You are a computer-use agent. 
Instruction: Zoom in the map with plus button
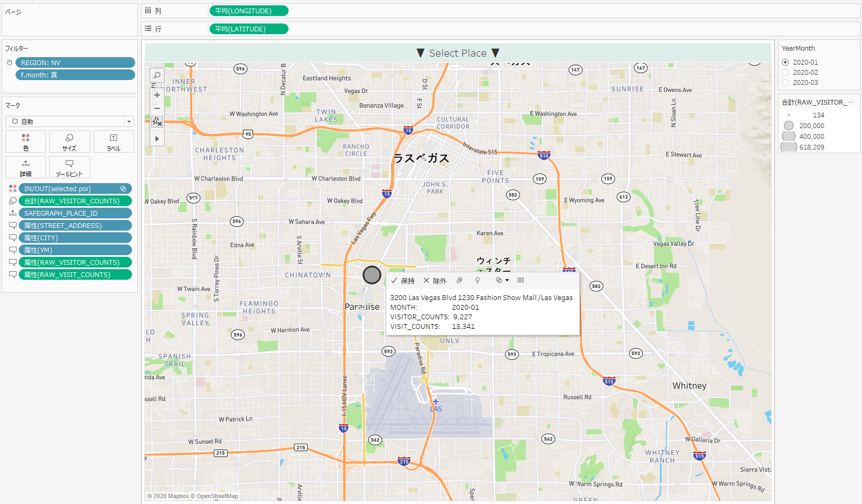[x=157, y=95]
